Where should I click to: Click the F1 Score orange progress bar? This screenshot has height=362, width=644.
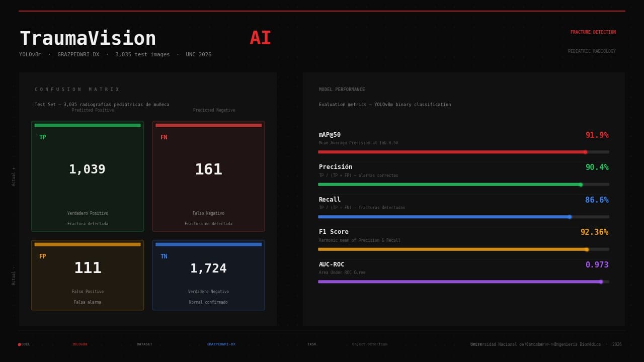click(x=463, y=249)
